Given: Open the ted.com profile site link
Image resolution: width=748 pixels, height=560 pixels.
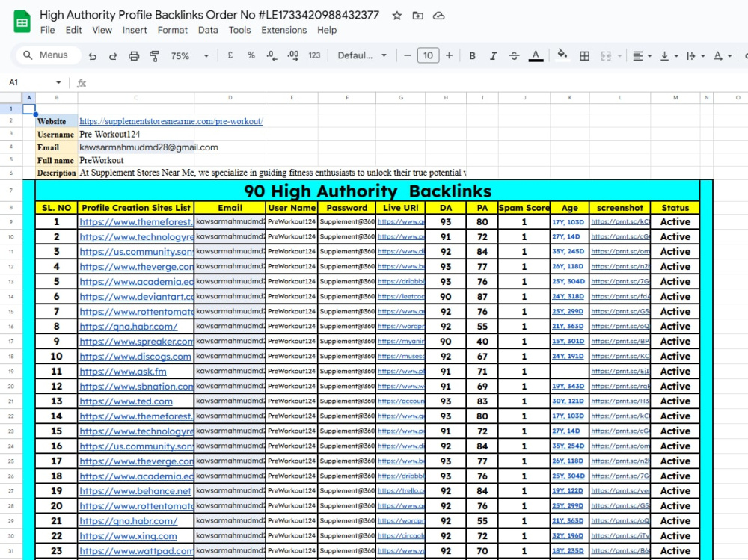Looking at the screenshot, I should pos(126,401).
